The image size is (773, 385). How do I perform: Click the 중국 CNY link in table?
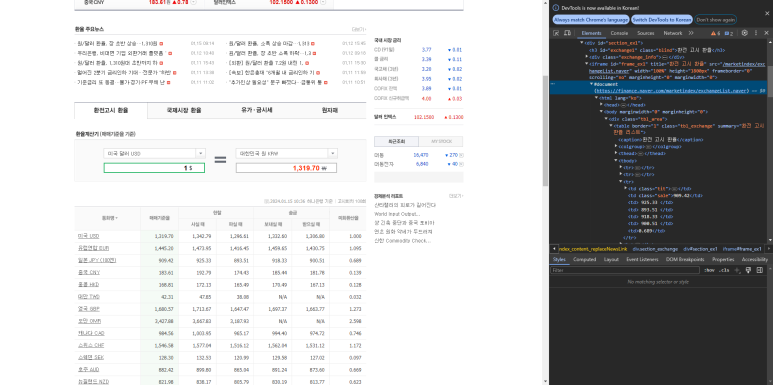[x=88, y=272]
